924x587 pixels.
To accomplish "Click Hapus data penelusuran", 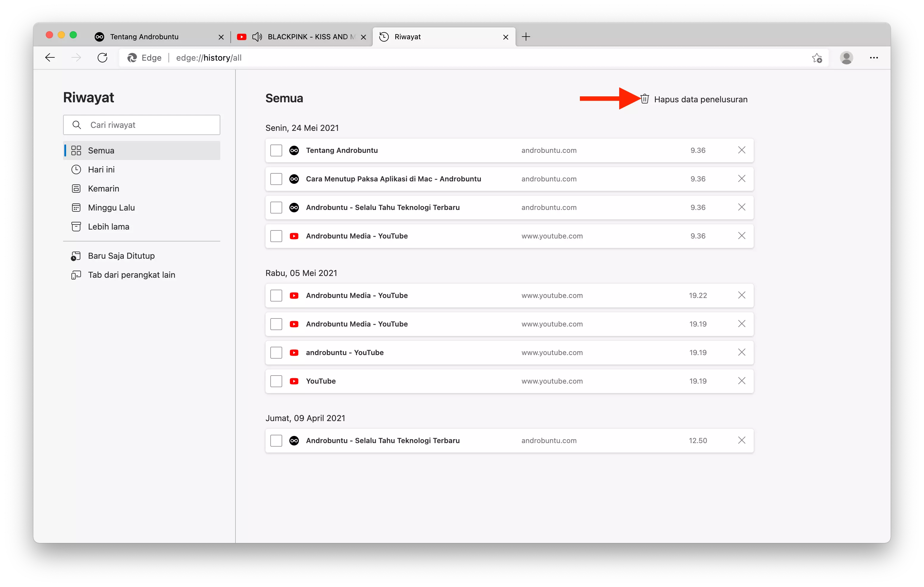I will click(x=701, y=99).
